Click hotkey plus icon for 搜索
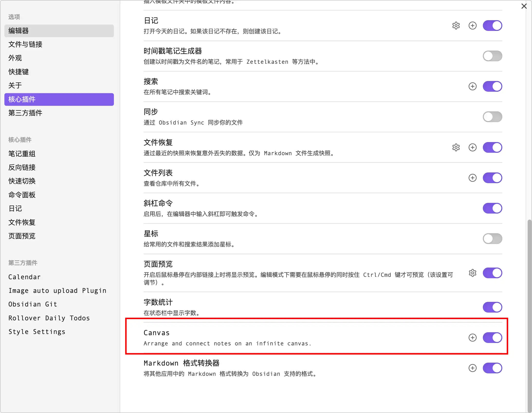The height and width of the screenshot is (413, 532). 472,86
